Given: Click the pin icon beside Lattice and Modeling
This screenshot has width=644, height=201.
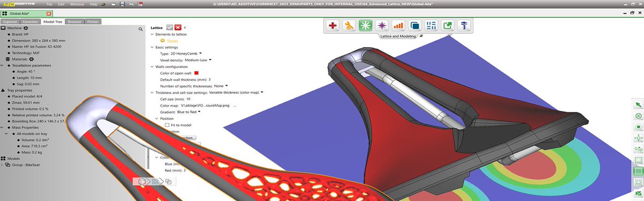Looking at the screenshot, I should pyautogui.click(x=421, y=36).
